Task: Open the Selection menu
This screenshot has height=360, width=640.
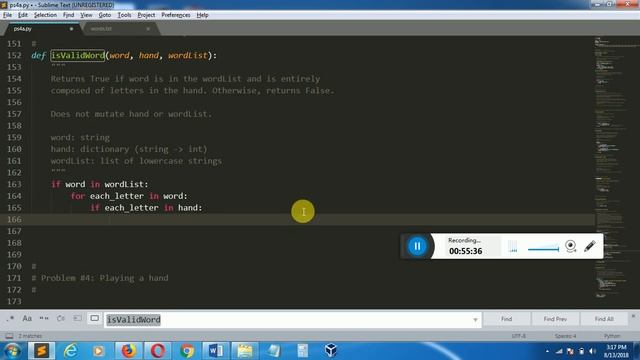Action: [45, 15]
